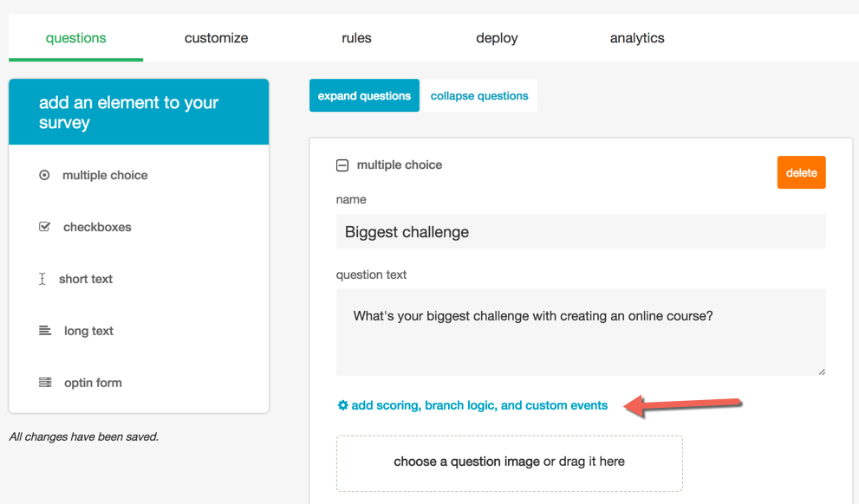This screenshot has width=859, height=504.
Task: Collapse the multiple choice question with minus icon
Action: tap(342, 165)
